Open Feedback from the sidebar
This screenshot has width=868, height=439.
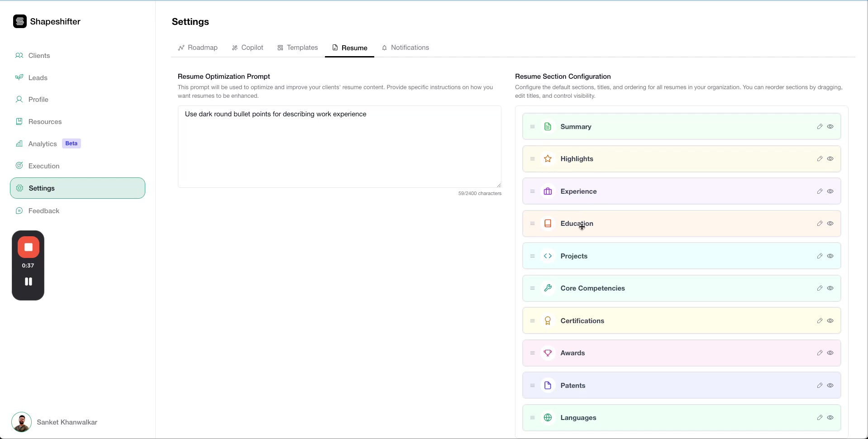44,210
